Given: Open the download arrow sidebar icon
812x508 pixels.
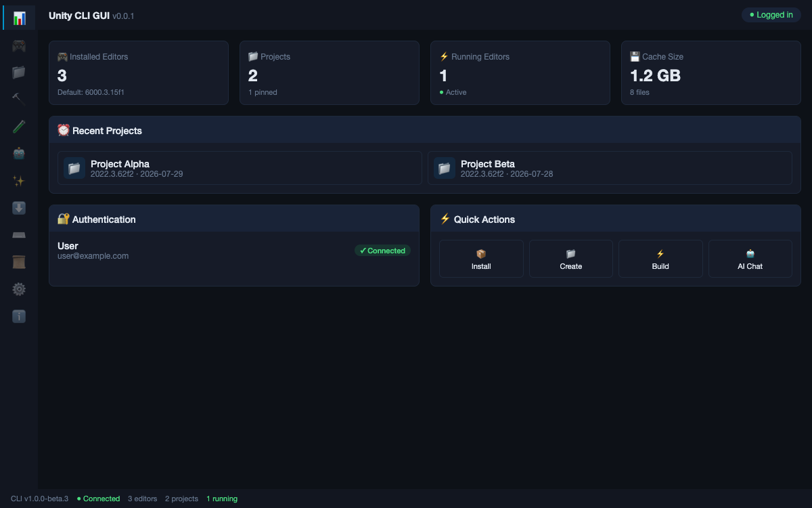Looking at the screenshot, I should pyautogui.click(x=19, y=208).
